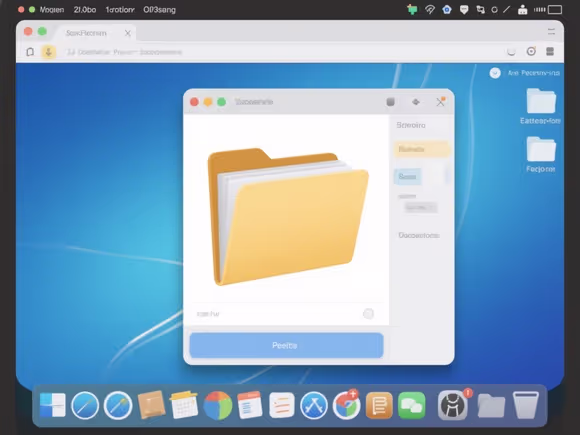The height and width of the screenshot is (435, 580).
Task: Open the Fecjorer desktop folder
Action: [x=540, y=154]
